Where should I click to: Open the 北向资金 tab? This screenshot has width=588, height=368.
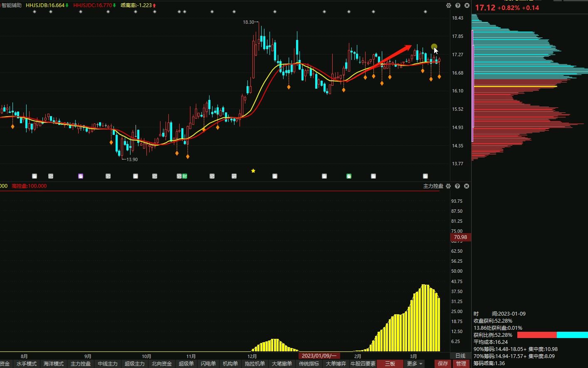(162, 363)
